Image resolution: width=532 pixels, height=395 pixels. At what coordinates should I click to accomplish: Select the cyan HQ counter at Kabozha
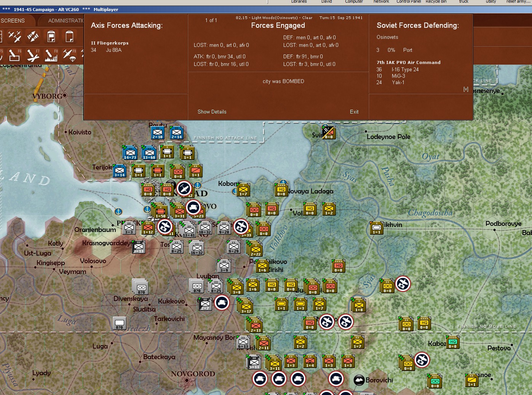(x=452, y=342)
